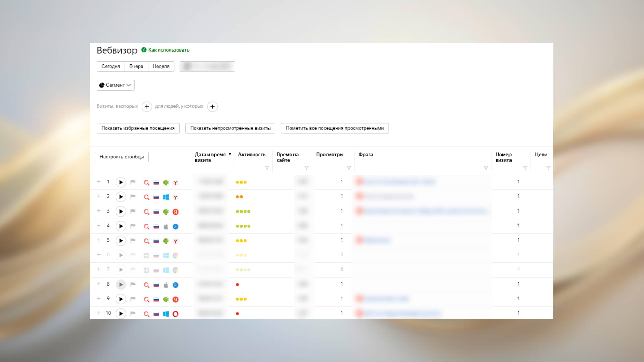
Task: Click the Opera browser icon in row 10
Action: tap(175, 314)
